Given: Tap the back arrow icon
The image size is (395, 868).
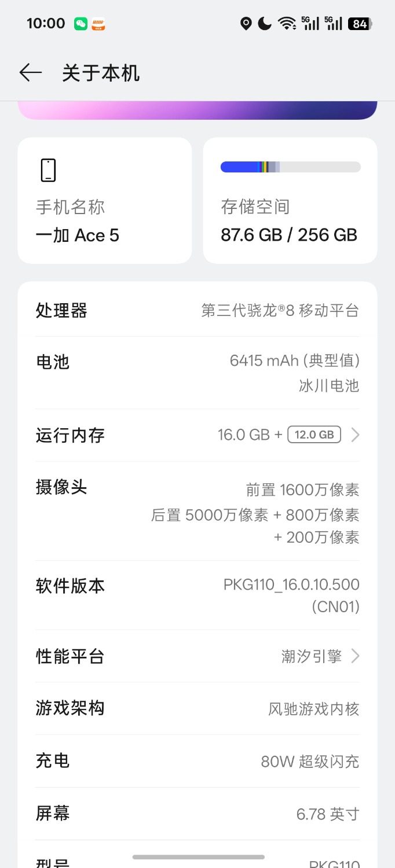Looking at the screenshot, I should tap(31, 73).
